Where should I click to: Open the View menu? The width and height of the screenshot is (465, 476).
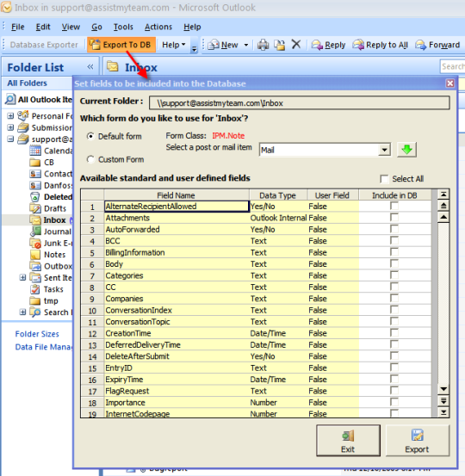71,27
